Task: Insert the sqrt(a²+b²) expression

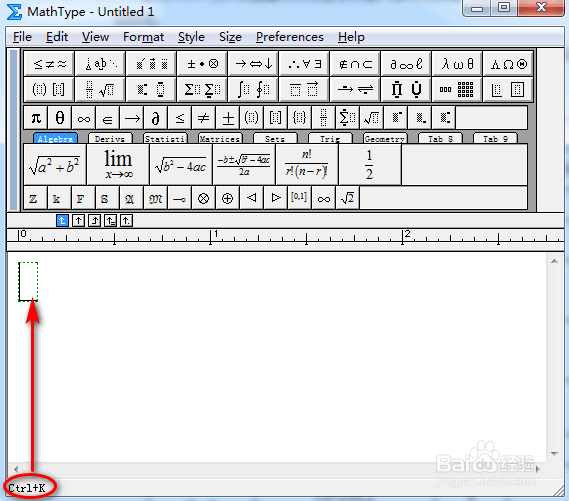Action: click(x=55, y=165)
